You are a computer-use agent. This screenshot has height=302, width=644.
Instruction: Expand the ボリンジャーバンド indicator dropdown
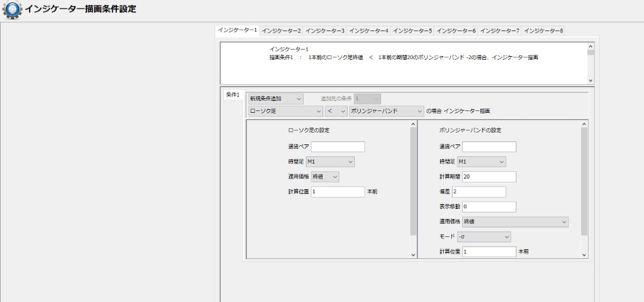[x=386, y=111]
